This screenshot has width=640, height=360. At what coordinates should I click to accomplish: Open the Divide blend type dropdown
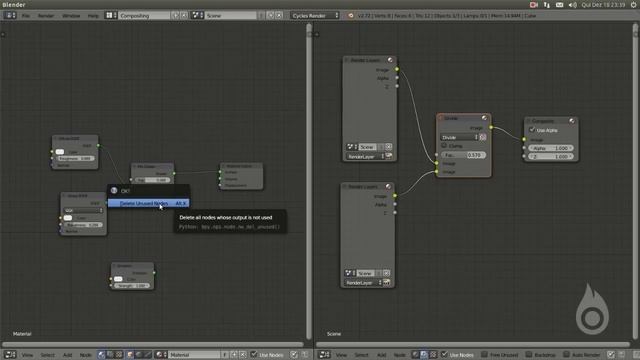459,137
